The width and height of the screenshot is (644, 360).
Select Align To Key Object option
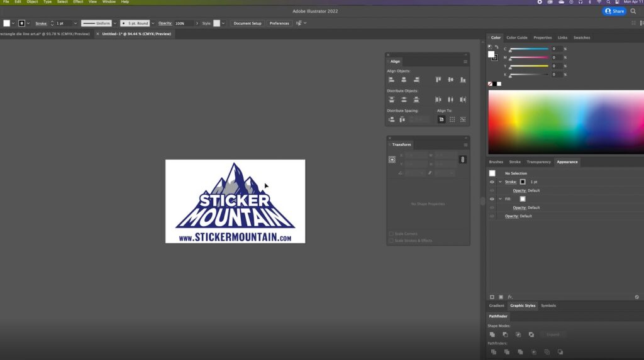coord(463,119)
